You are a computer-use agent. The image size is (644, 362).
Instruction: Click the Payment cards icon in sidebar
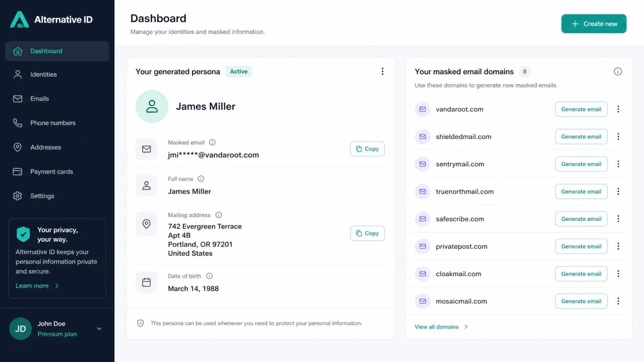(18, 172)
